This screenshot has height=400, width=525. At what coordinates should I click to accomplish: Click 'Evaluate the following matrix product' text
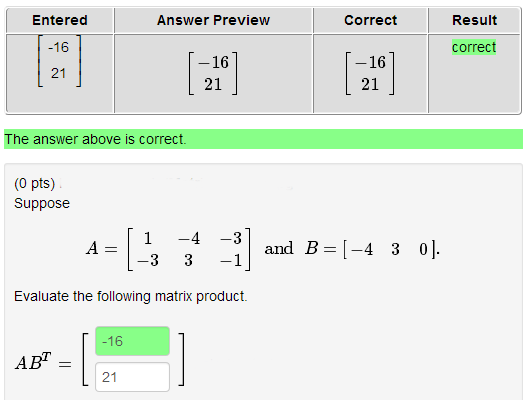tap(131, 296)
